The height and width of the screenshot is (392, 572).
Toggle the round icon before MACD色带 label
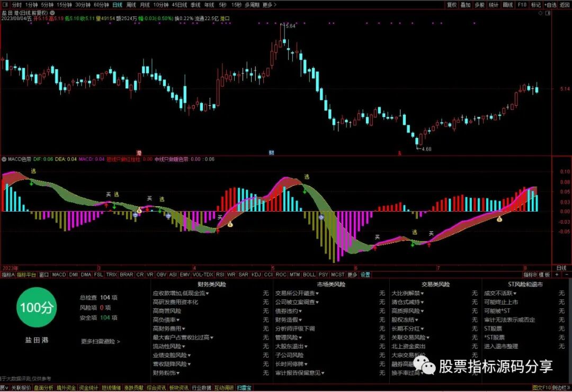click(4, 159)
